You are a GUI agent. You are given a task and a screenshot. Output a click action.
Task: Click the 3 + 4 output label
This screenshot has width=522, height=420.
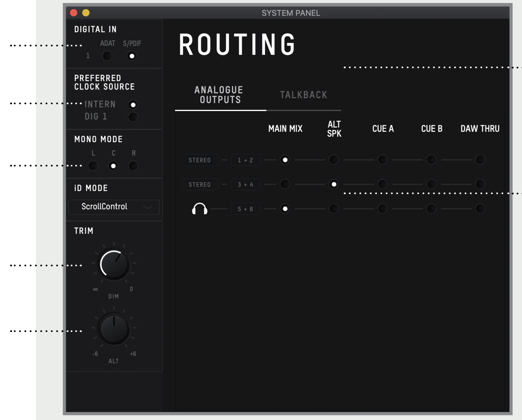pyautogui.click(x=246, y=185)
